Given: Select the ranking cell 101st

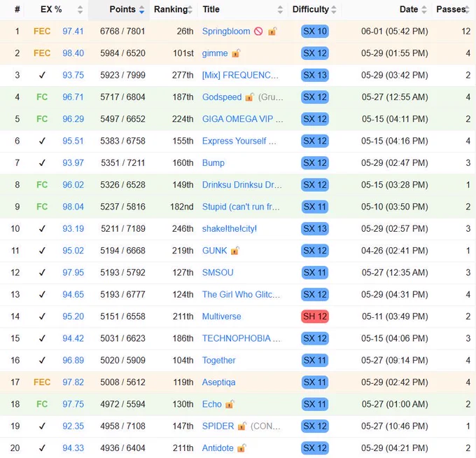Looking at the screenshot, I should [183, 53].
